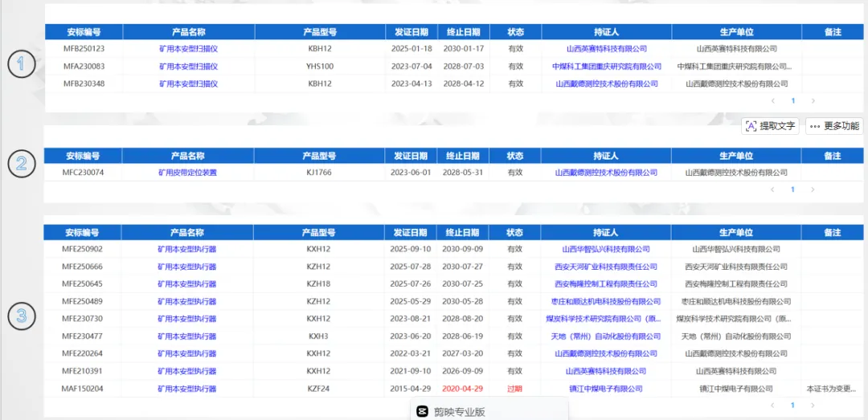This screenshot has width=868, height=420.
Task: Open product name link for row MFE250666
Action: pos(187,267)
